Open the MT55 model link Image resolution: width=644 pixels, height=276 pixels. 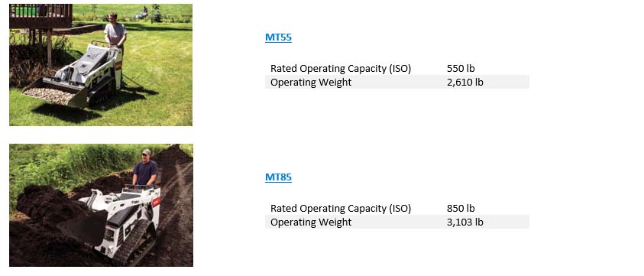(x=278, y=37)
